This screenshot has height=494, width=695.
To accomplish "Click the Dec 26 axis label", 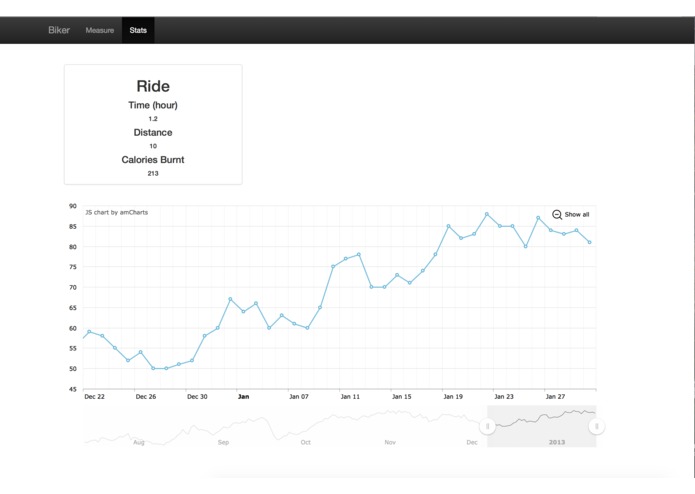I will (146, 397).
